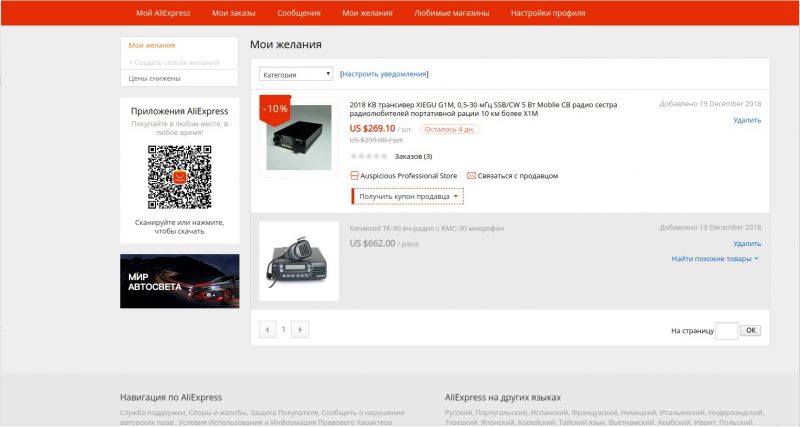This screenshot has width=800, height=427.
Task: Click the next page arrow
Action: point(300,330)
